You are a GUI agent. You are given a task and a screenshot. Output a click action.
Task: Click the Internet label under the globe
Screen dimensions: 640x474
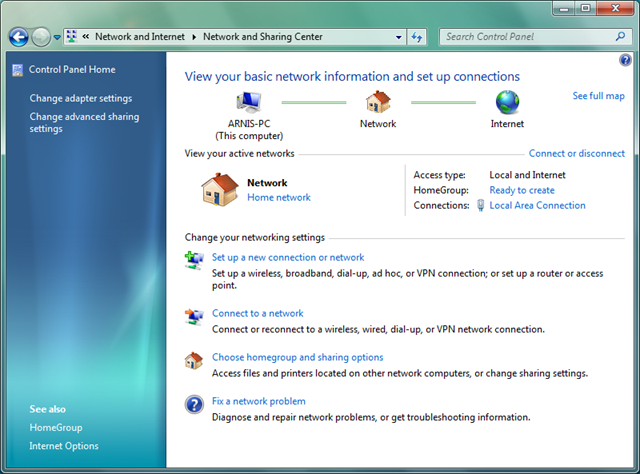(507, 124)
